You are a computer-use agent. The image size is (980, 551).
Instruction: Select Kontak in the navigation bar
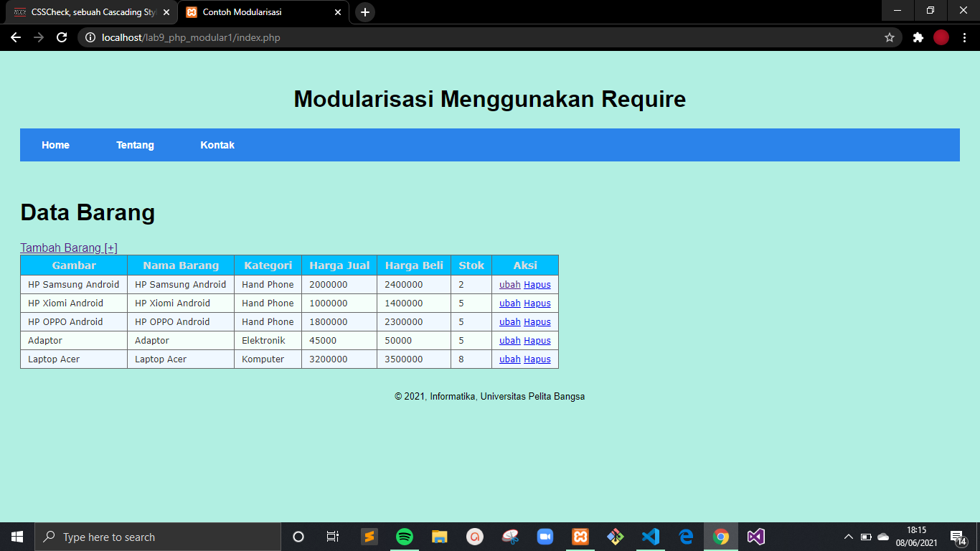(217, 145)
